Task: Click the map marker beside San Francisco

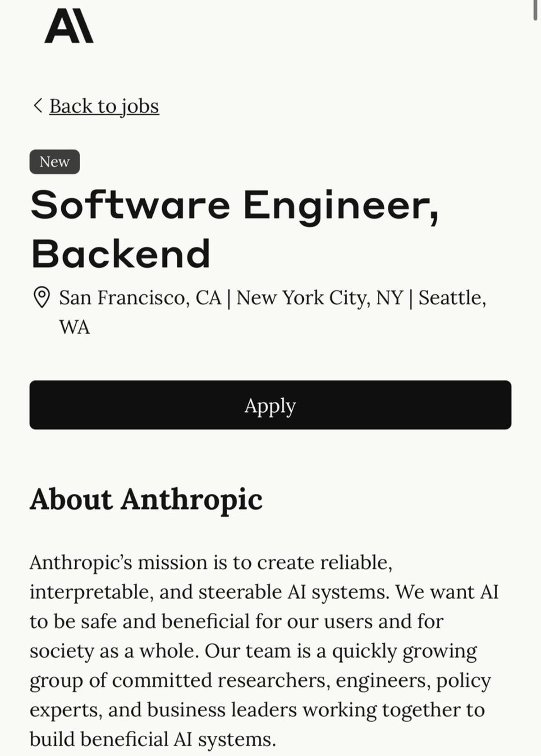Action: point(41,296)
